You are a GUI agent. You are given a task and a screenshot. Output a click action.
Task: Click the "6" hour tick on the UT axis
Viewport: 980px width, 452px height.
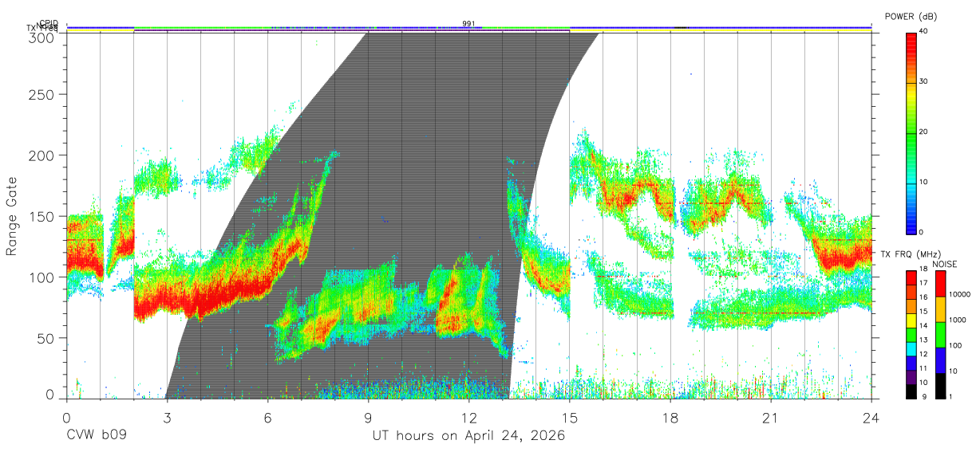click(267, 419)
